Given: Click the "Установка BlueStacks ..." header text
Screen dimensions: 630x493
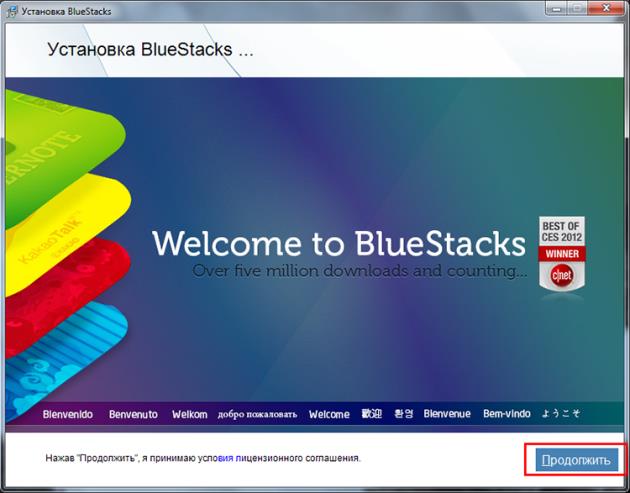Looking at the screenshot, I should coord(150,49).
